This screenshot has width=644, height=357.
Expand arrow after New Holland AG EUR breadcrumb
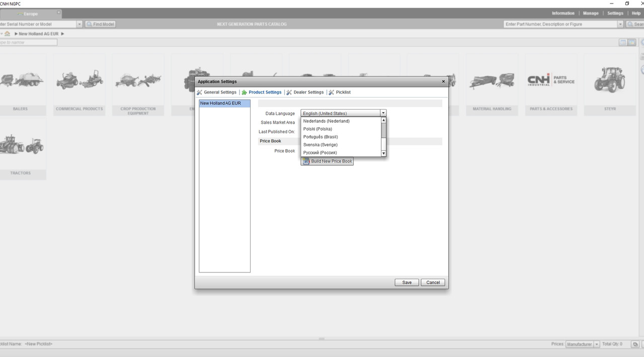pos(63,34)
